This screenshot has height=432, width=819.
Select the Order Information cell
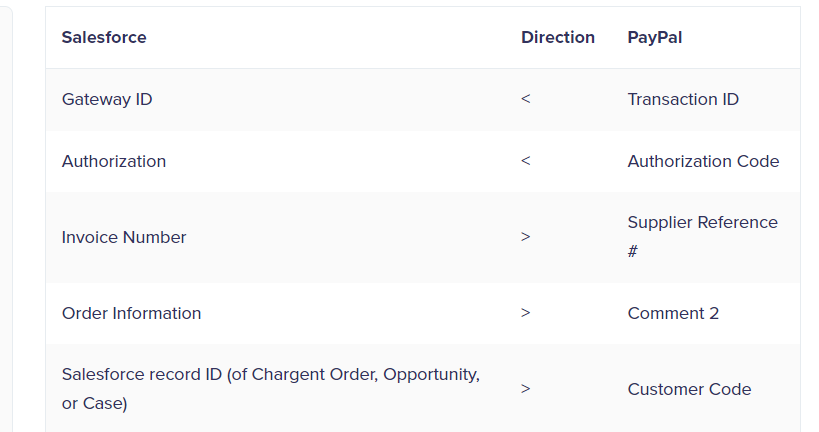[131, 313]
